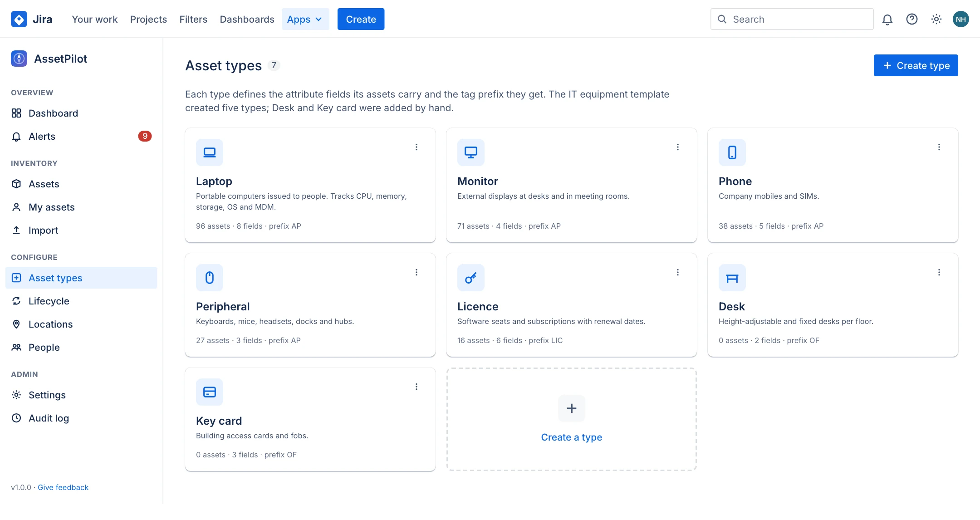Click the Jira logo
Image resolution: width=980 pixels, height=520 pixels.
(x=32, y=19)
